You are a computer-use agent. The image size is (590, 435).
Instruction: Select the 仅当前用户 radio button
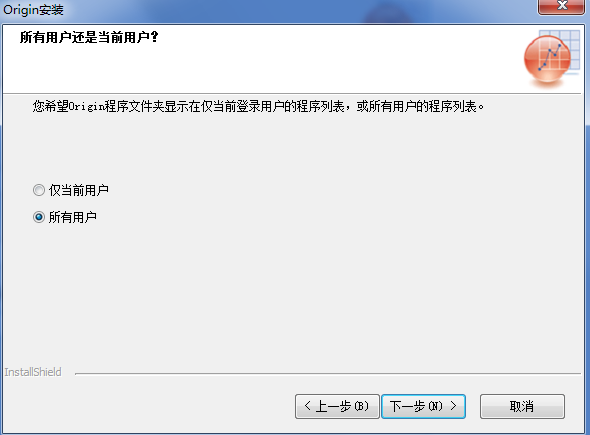point(39,190)
